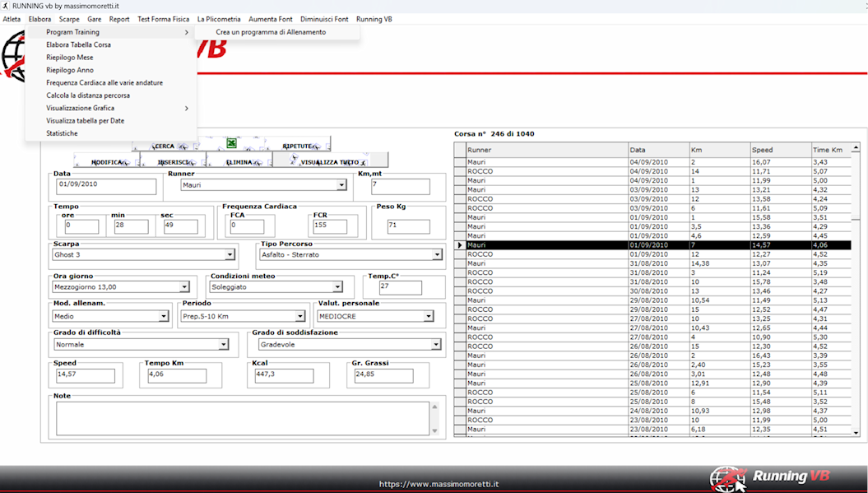868x493 pixels.
Task: Open the Mod. allenam. dropdown
Action: click(x=163, y=316)
